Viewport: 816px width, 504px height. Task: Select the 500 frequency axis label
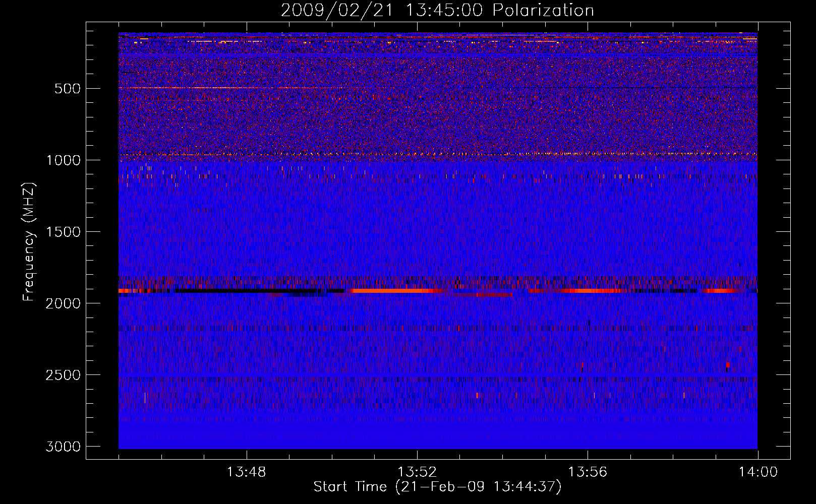(x=68, y=89)
